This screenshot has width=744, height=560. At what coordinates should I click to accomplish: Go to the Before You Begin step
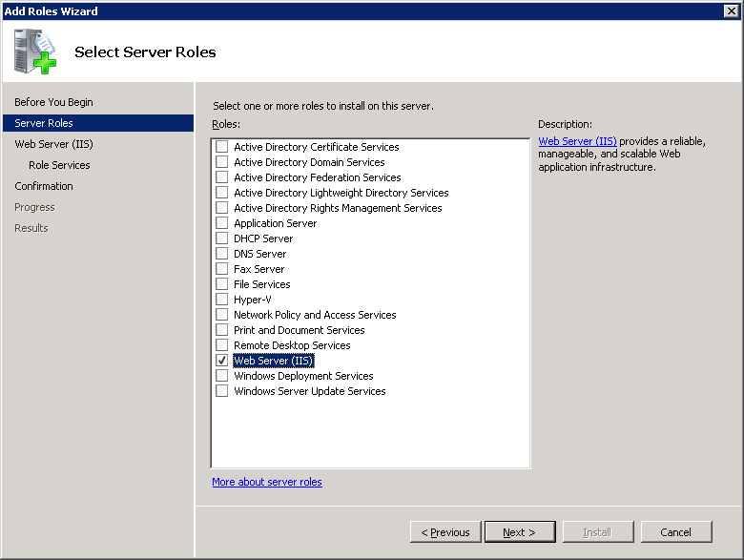[53, 102]
